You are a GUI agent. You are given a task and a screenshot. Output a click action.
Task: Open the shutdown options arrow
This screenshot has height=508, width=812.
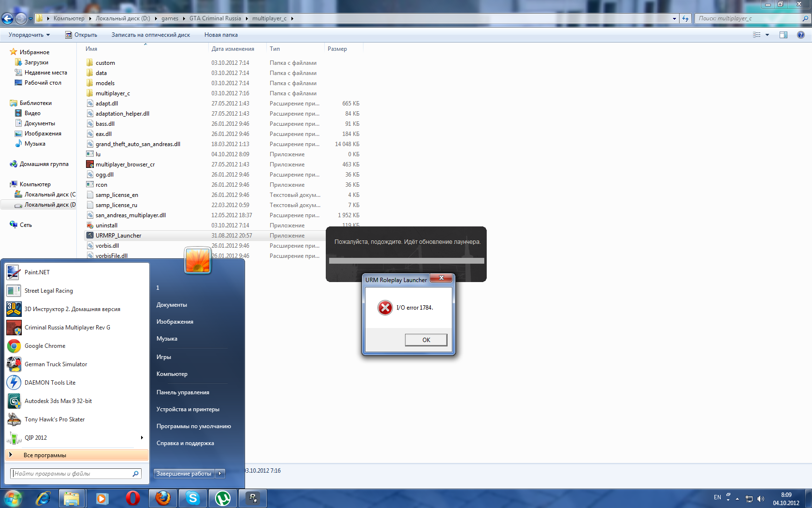[x=220, y=474]
